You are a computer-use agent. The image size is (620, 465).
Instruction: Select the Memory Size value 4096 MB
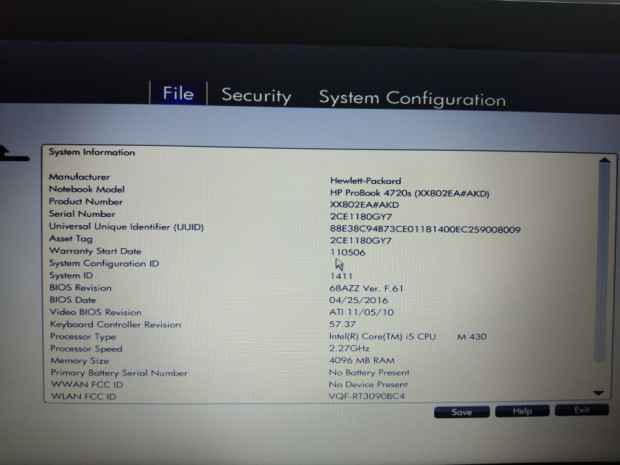[362, 361]
